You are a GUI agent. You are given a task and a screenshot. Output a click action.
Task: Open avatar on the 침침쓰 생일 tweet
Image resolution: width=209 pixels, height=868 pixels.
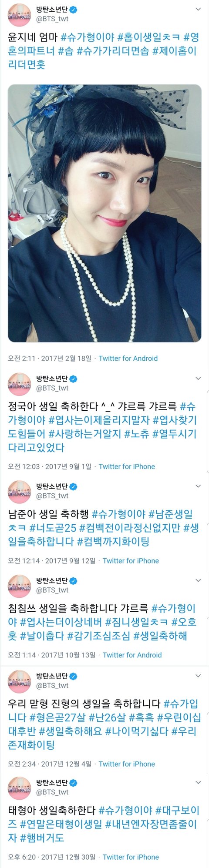click(20, 586)
